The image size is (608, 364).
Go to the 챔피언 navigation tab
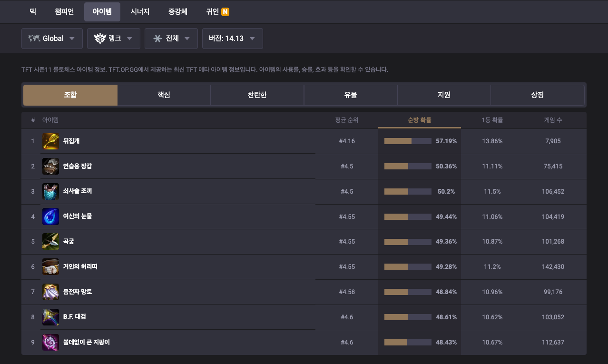point(64,12)
